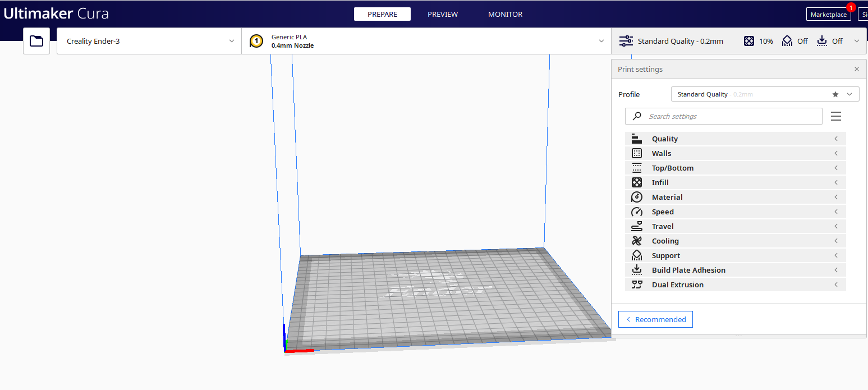Expand the Infill section arrow
The height and width of the screenshot is (390, 868).
pos(836,182)
